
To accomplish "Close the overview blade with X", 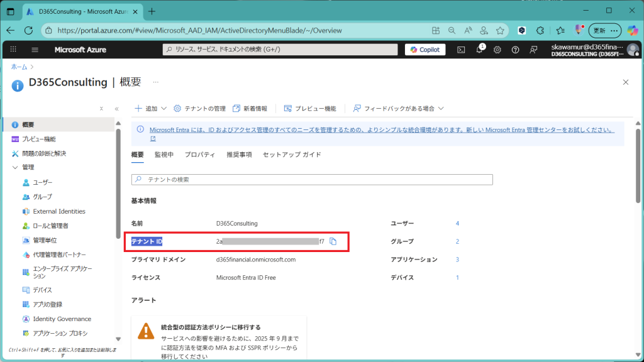I will tap(625, 82).
